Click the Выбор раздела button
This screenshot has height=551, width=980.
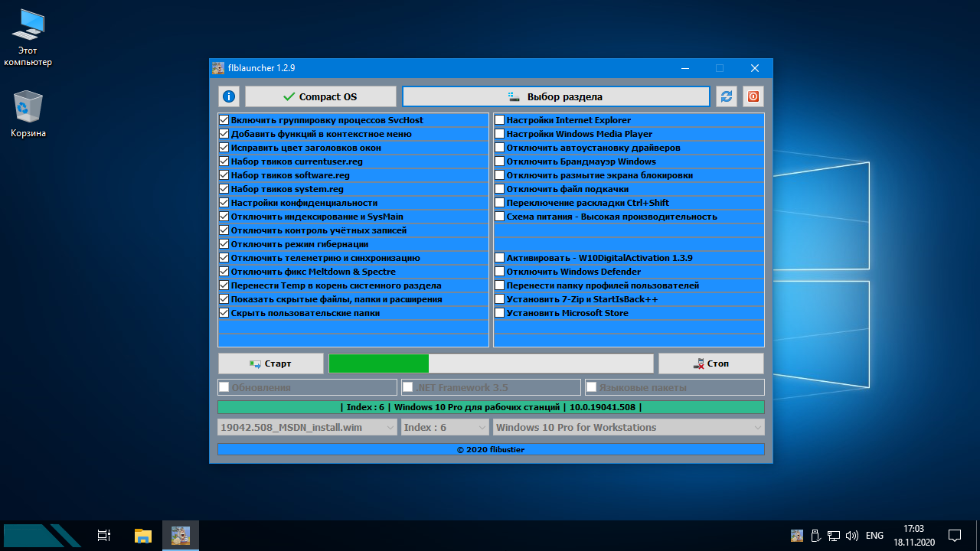[557, 96]
